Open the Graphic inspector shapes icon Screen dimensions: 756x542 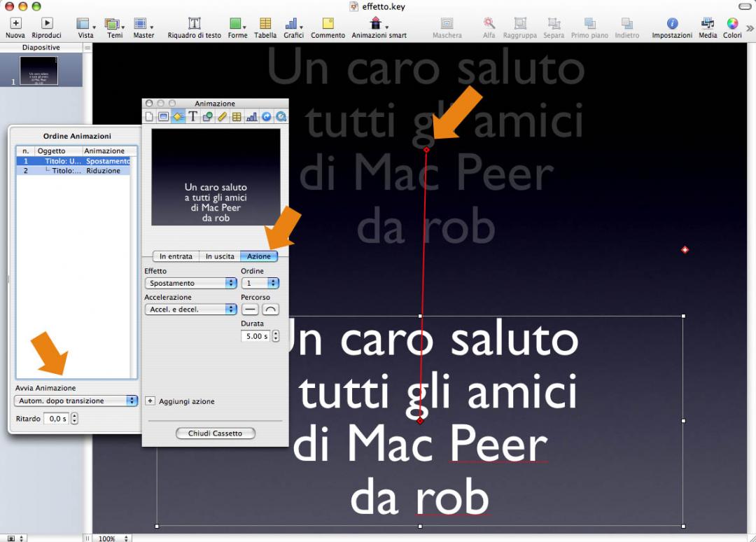(207, 116)
